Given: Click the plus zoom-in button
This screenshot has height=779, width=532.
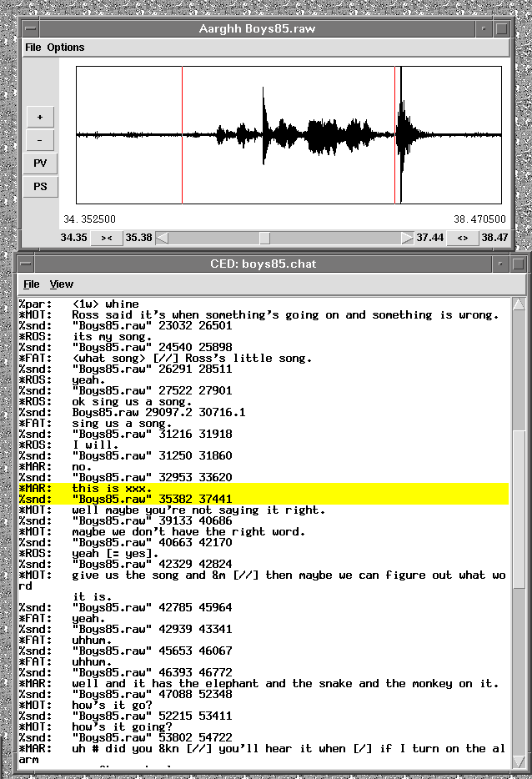Looking at the screenshot, I should pos(40,117).
